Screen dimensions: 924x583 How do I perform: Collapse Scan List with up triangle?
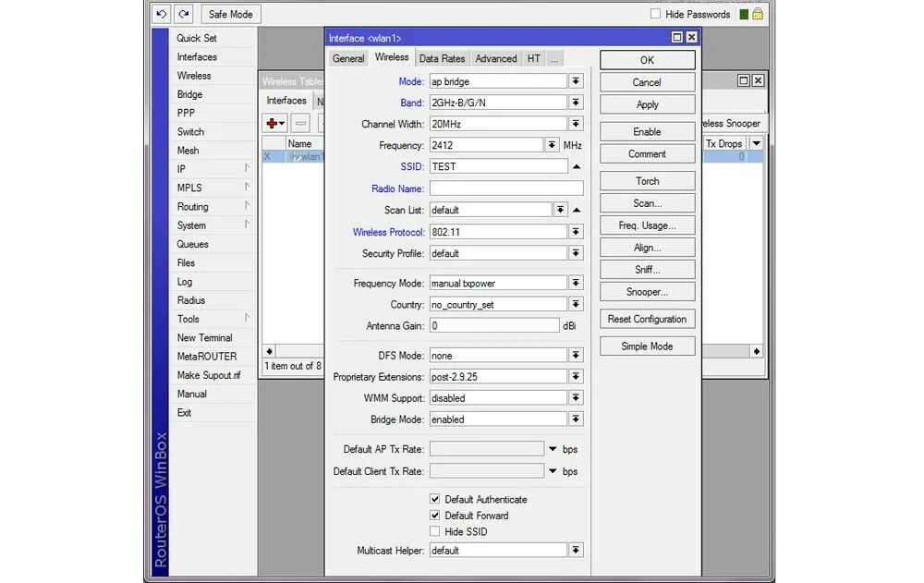577,210
